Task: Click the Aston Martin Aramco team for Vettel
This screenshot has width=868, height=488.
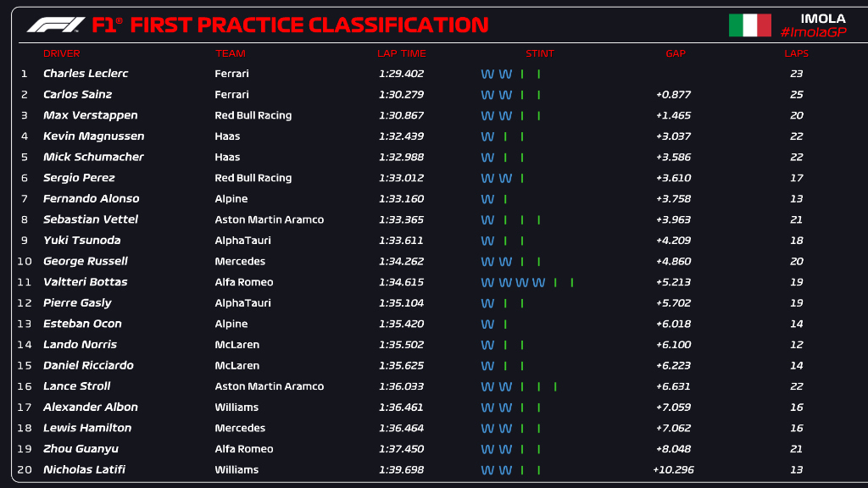Action: (x=269, y=219)
